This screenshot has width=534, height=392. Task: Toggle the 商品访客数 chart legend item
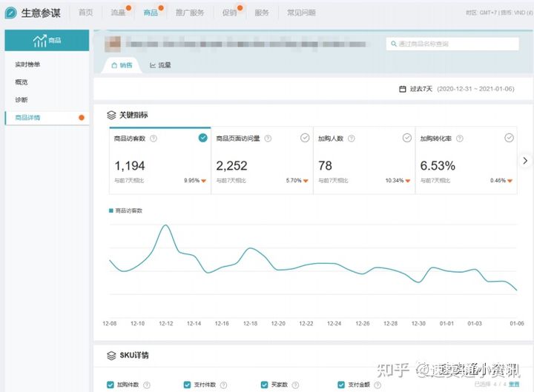click(125, 210)
